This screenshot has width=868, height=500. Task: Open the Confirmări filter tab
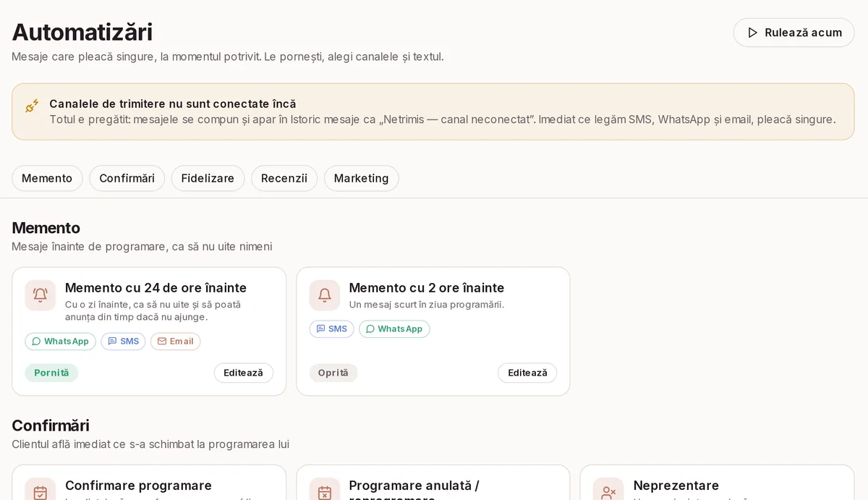click(x=127, y=178)
